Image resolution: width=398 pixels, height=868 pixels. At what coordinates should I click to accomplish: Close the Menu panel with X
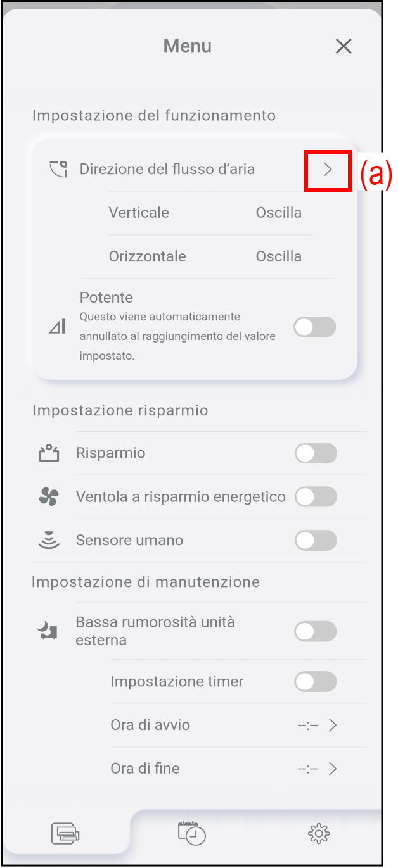343,46
